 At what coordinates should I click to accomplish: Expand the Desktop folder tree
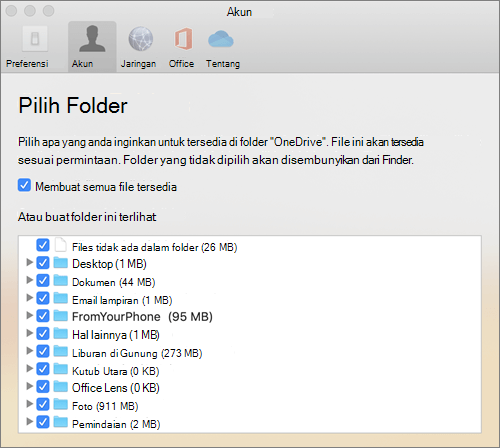pos(30,262)
